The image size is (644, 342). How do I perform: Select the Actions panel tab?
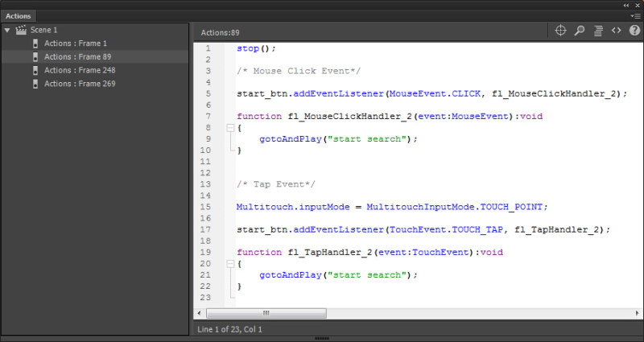click(18, 16)
